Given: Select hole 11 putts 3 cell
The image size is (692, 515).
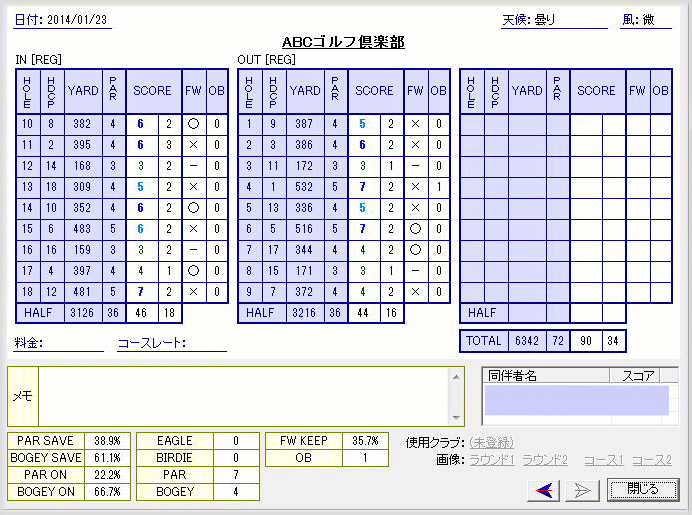Looking at the screenshot, I should pos(169,145).
